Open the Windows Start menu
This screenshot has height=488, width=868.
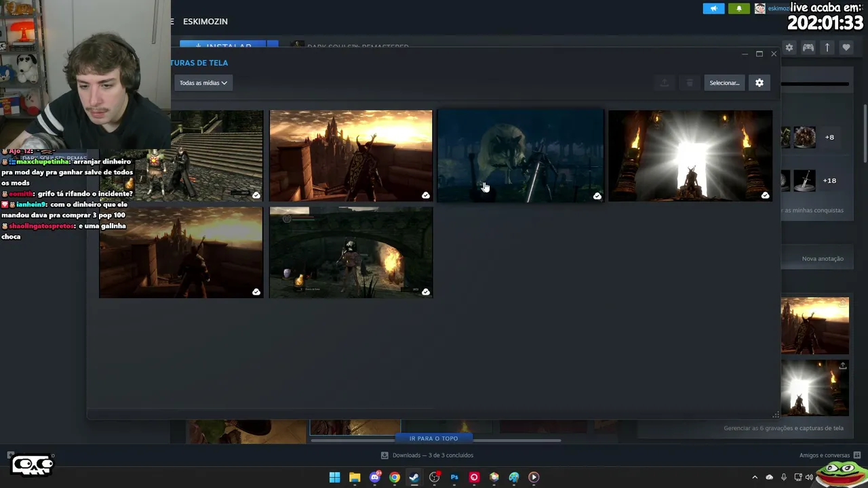click(x=334, y=477)
